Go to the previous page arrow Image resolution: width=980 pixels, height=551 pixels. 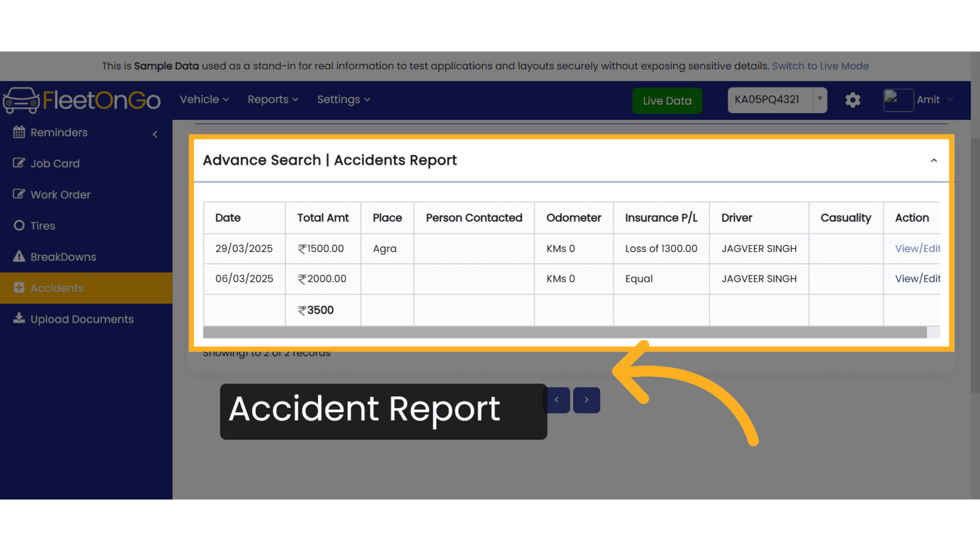557,400
